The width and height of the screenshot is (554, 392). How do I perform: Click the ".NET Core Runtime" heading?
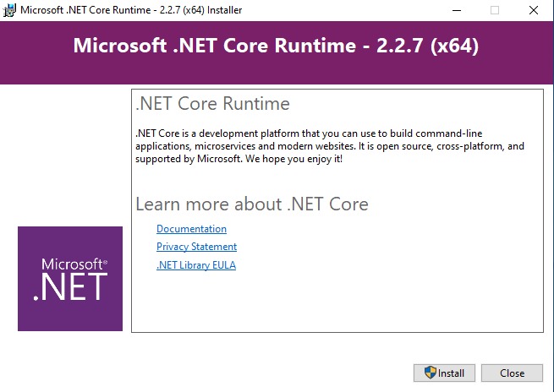[212, 104]
